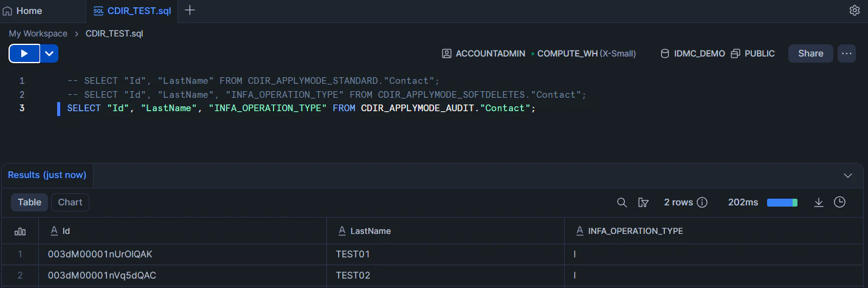Click the query duration progress bar
The height and width of the screenshot is (288, 868).
[x=782, y=202]
